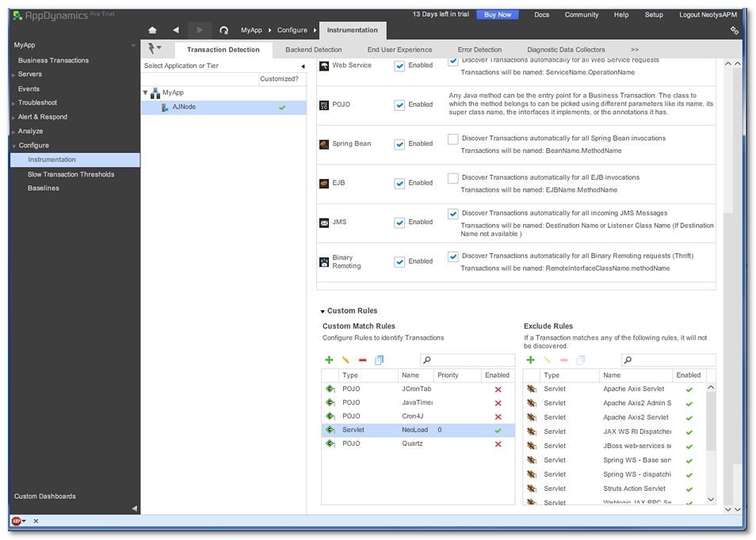Collapse the MyApp tree node

[x=146, y=93]
